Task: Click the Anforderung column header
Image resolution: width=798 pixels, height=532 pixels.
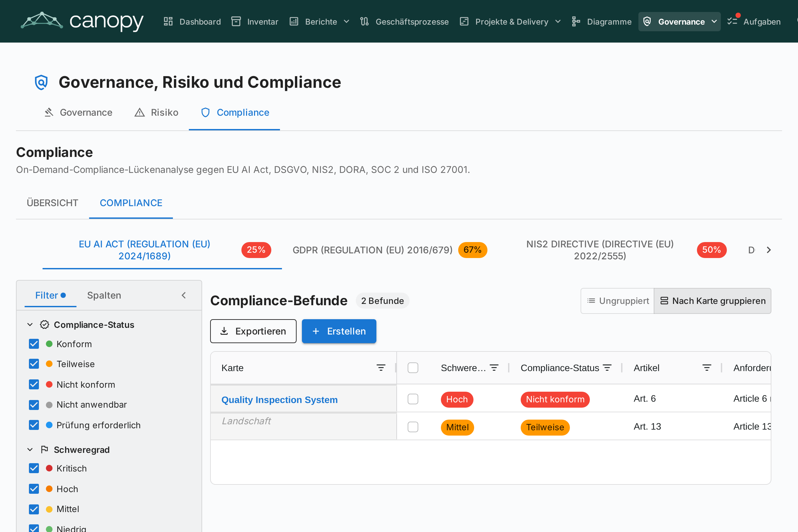Action: point(752,368)
